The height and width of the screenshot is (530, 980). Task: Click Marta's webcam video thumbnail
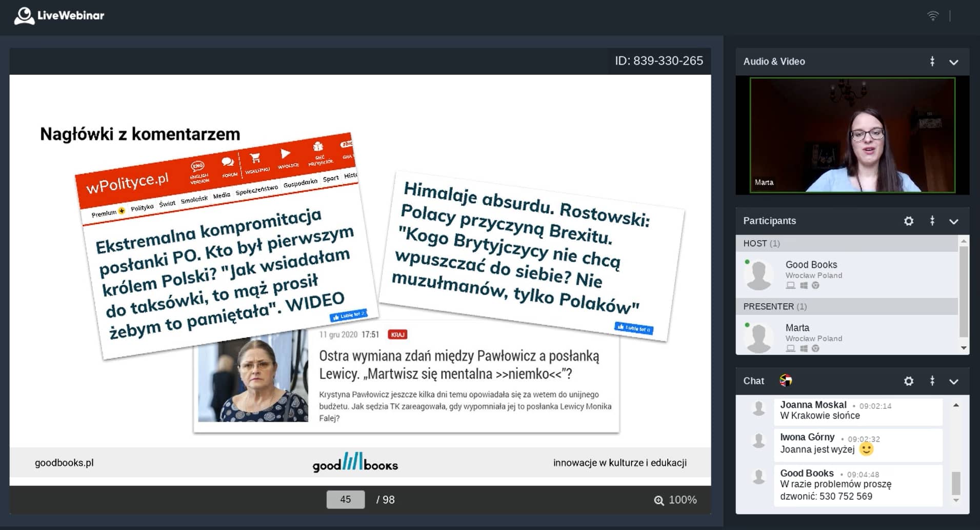point(852,135)
